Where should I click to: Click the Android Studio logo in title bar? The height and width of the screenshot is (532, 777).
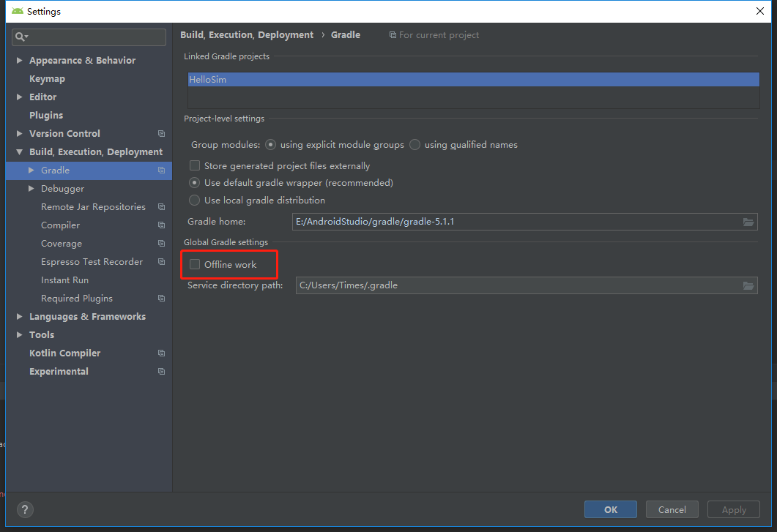click(x=18, y=11)
